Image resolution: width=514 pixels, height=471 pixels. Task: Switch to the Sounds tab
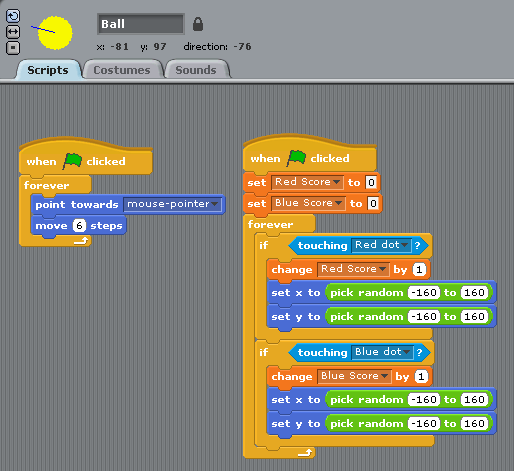pyautogui.click(x=196, y=70)
